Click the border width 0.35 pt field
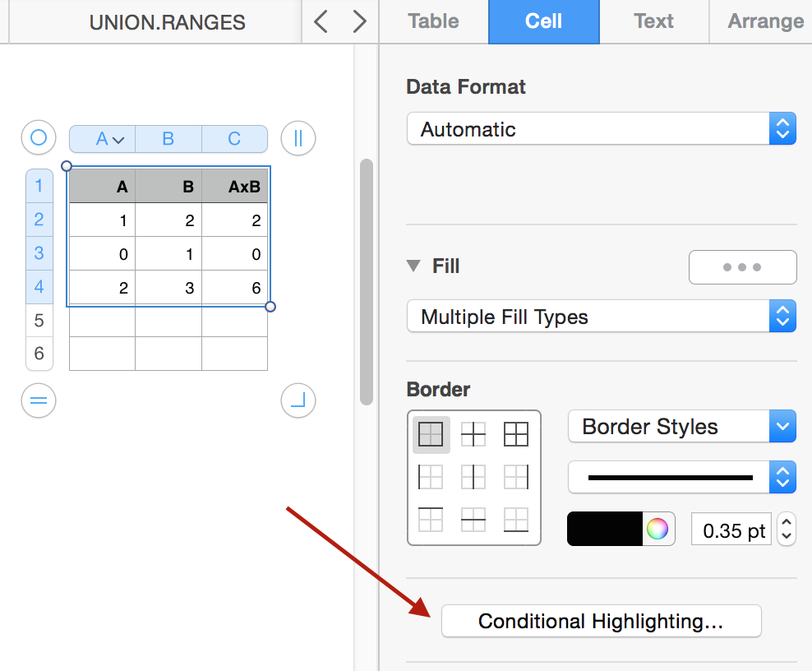Viewport: 812px width, 671px height. click(733, 530)
